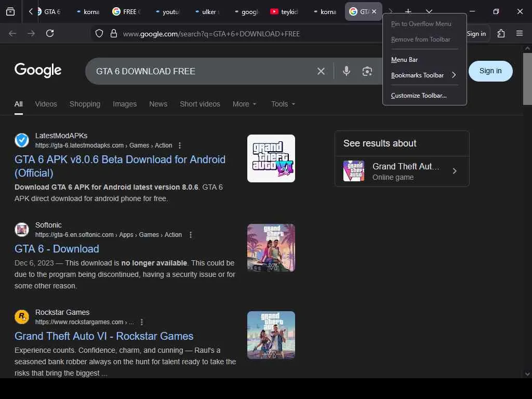
Task: Open Grand Theft Auto VI - Rockstar Games link
Action: 104,336
